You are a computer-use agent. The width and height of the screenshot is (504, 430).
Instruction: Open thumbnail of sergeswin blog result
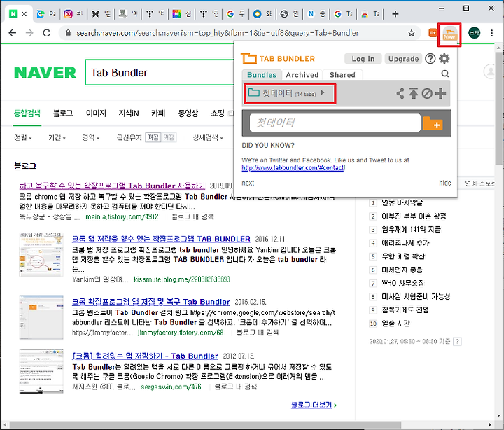pyautogui.click(x=41, y=371)
